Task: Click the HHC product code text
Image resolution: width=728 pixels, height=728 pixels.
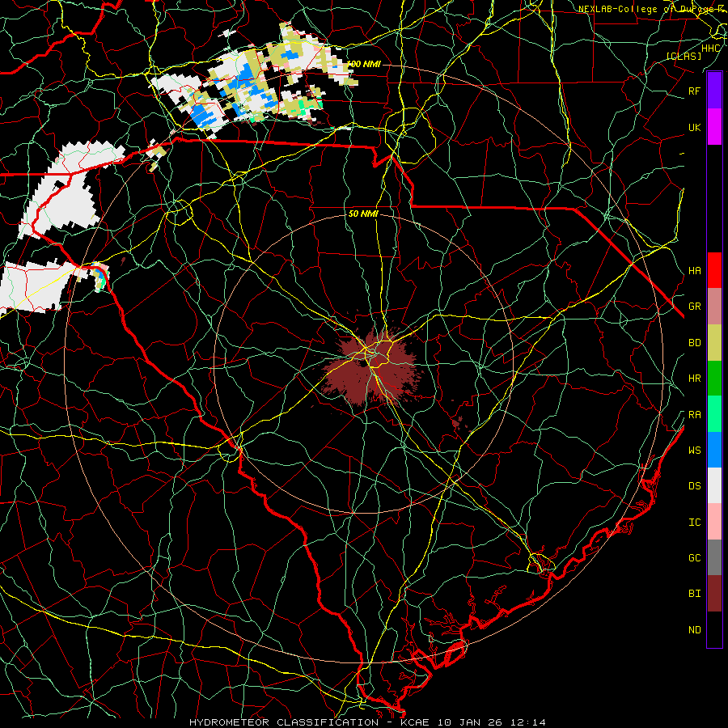Action: [710, 49]
